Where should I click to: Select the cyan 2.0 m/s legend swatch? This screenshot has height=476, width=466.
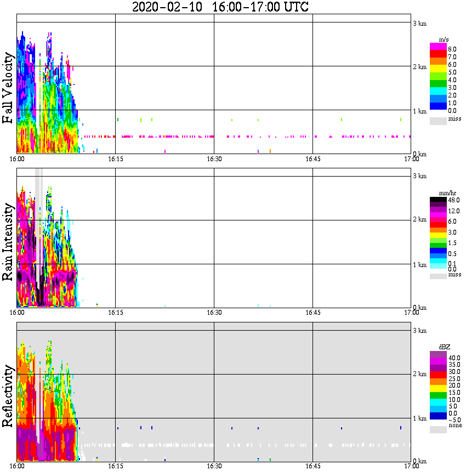[438, 91]
